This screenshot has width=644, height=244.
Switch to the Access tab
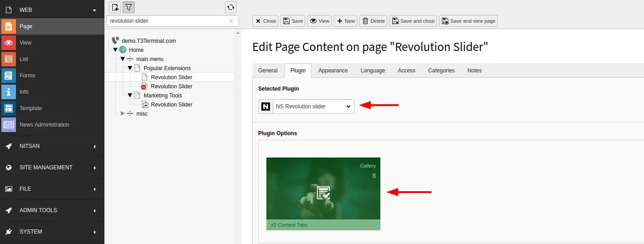[x=406, y=71]
